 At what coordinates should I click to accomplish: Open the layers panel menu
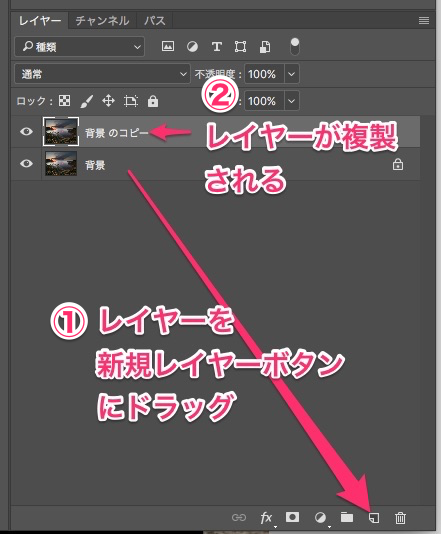point(424,21)
